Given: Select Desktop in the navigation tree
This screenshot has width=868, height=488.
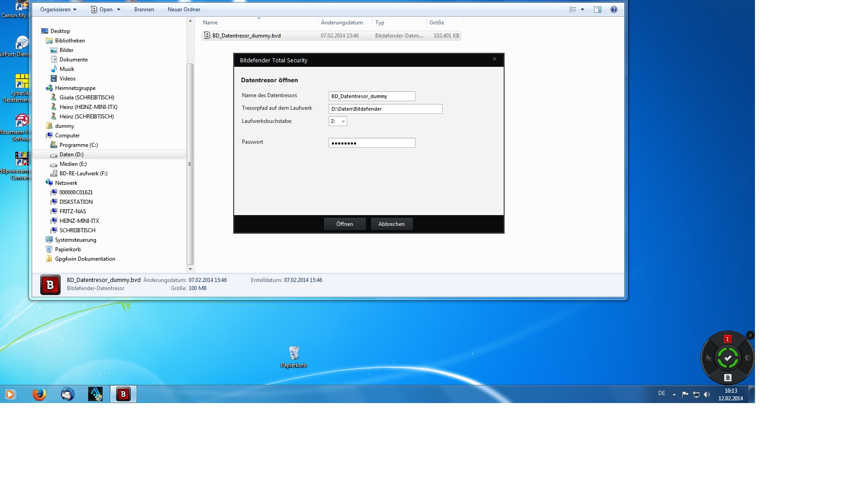Looking at the screenshot, I should pyautogui.click(x=60, y=31).
